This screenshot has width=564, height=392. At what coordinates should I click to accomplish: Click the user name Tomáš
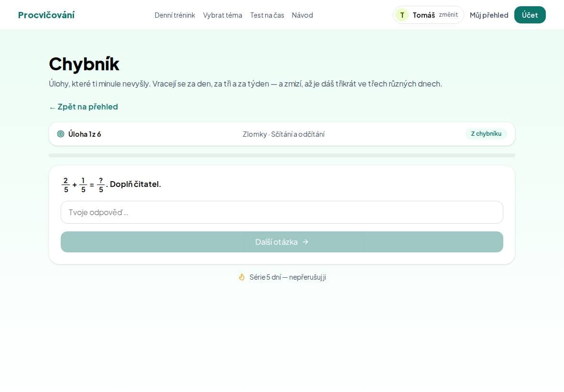(x=424, y=15)
